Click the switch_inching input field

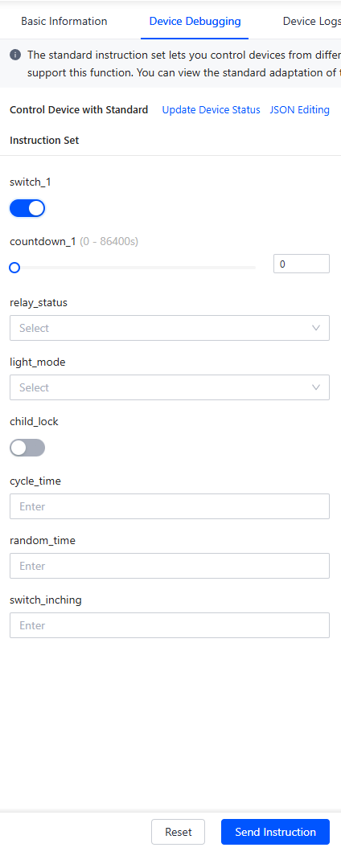(170, 625)
